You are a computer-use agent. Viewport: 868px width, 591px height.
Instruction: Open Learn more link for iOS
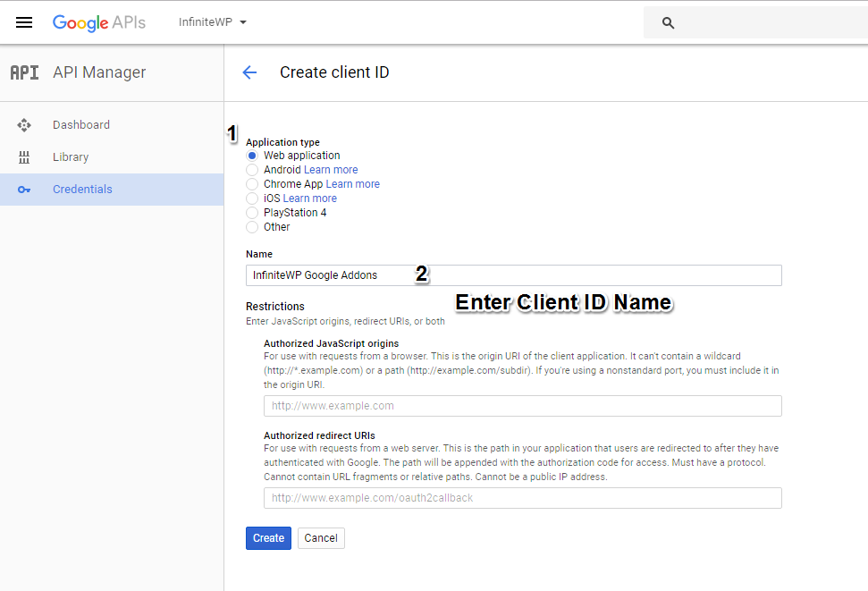309,198
